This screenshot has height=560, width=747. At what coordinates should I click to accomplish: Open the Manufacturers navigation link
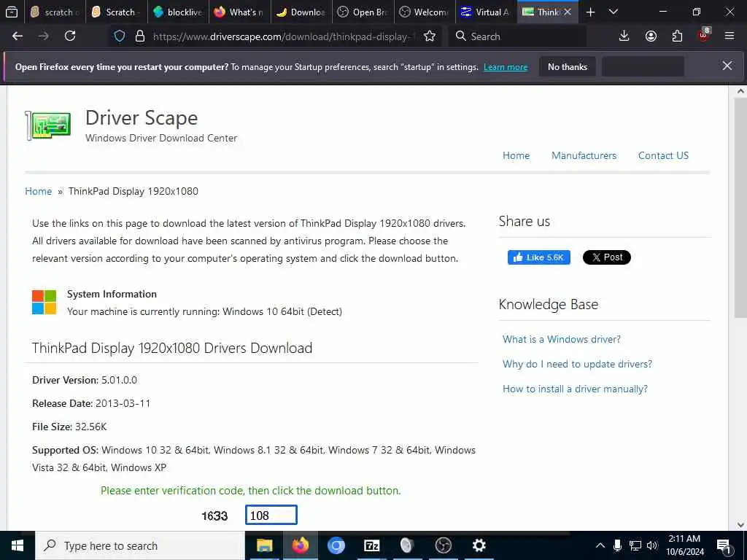click(x=584, y=155)
